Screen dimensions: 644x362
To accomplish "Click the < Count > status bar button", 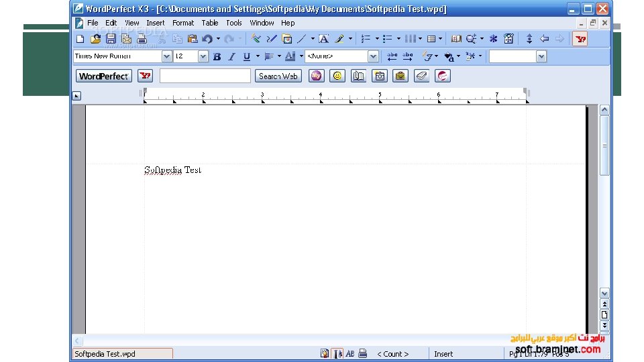I will (x=393, y=354).
